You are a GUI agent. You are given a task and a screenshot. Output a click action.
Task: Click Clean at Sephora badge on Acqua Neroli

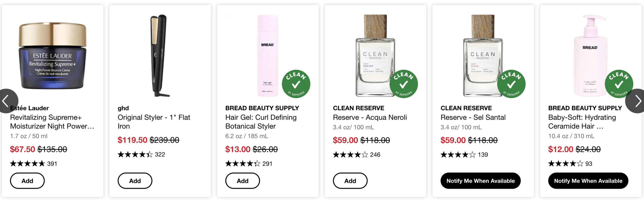(404, 84)
